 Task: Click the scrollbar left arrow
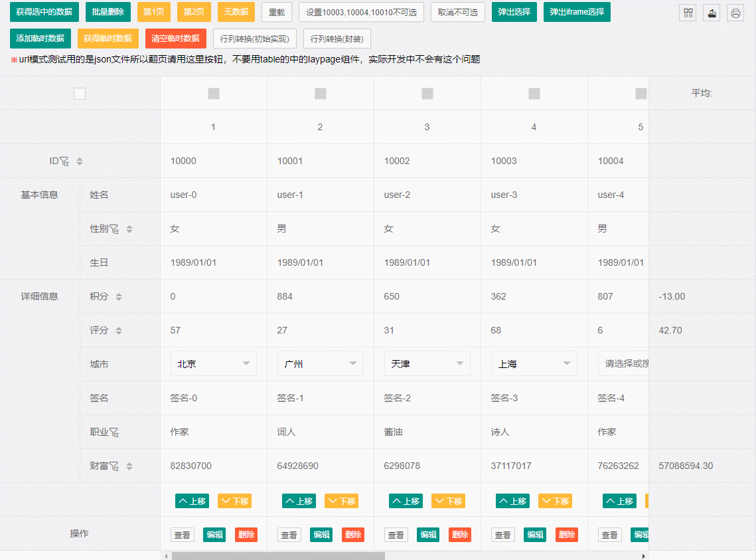167,556
